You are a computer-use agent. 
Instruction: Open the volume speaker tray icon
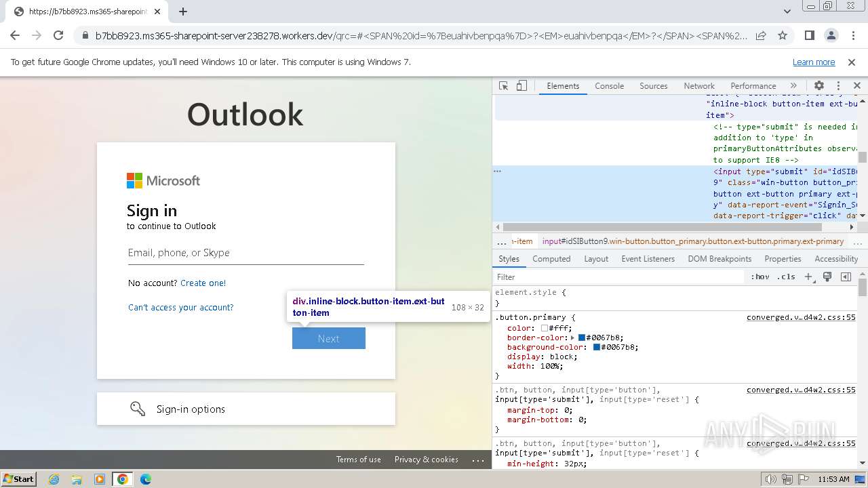(771, 479)
